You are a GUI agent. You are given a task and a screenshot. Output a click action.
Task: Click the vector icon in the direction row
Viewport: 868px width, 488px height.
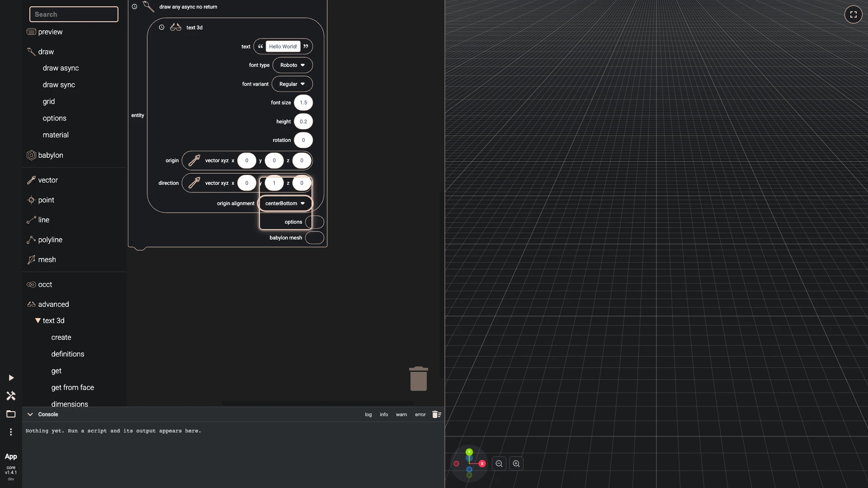pos(194,183)
